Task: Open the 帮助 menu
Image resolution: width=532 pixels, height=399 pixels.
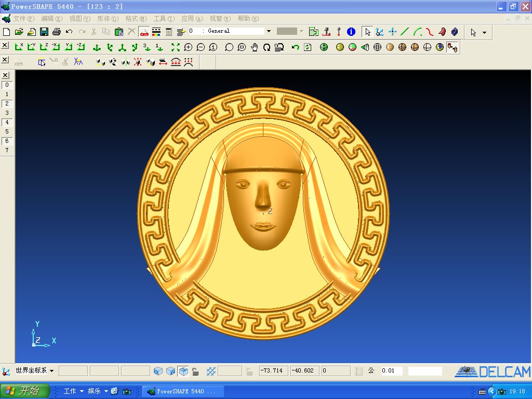Action: [248, 19]
